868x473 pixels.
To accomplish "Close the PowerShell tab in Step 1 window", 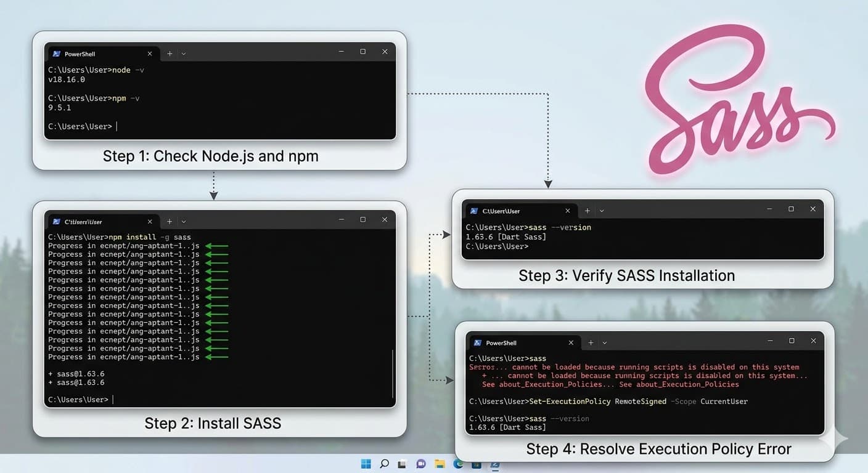I will (x=150, y=54).
